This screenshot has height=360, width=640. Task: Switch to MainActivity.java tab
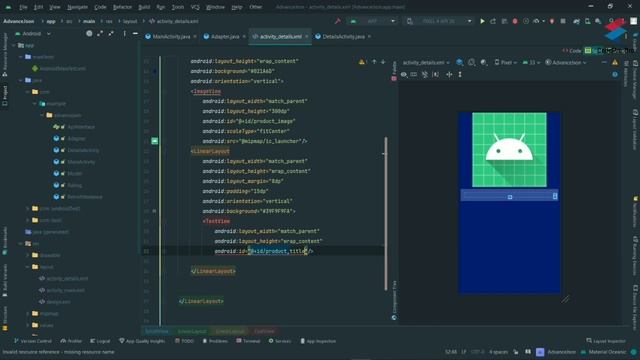[171, 36]
